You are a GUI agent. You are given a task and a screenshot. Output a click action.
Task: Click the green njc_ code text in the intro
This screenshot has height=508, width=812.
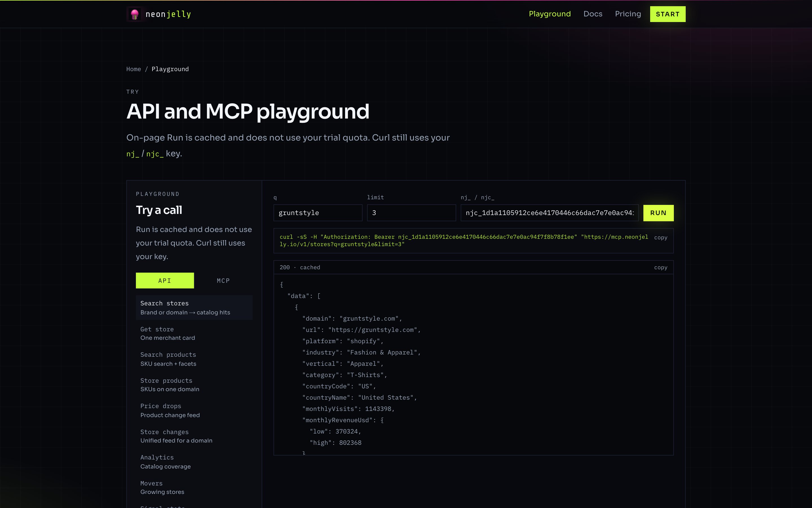155,154
